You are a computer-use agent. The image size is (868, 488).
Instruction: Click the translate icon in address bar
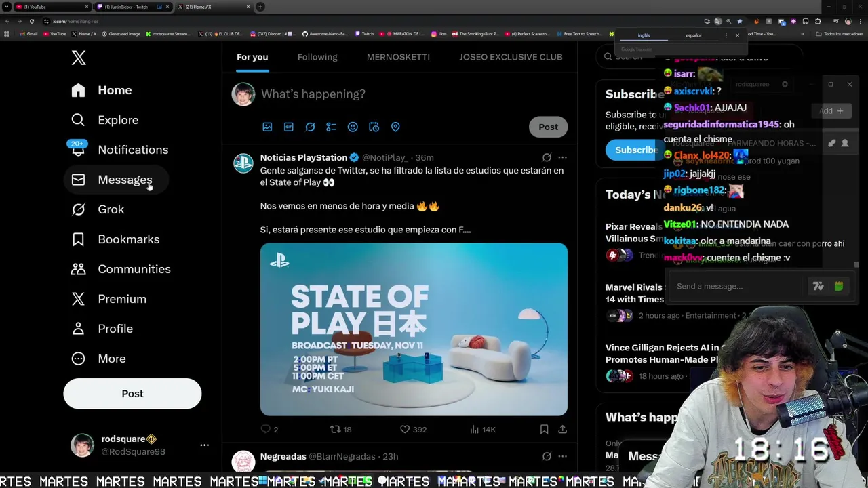tap(718, 21)
